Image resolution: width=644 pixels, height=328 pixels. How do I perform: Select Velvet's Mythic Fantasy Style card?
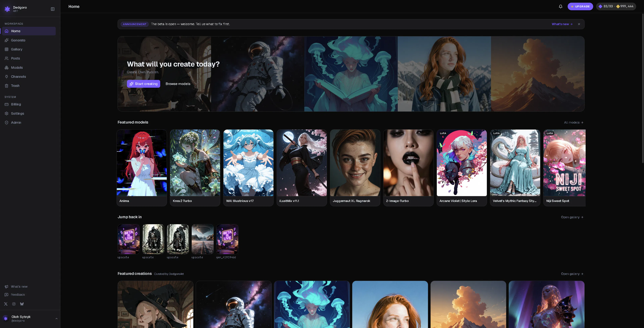coord(515,168)
